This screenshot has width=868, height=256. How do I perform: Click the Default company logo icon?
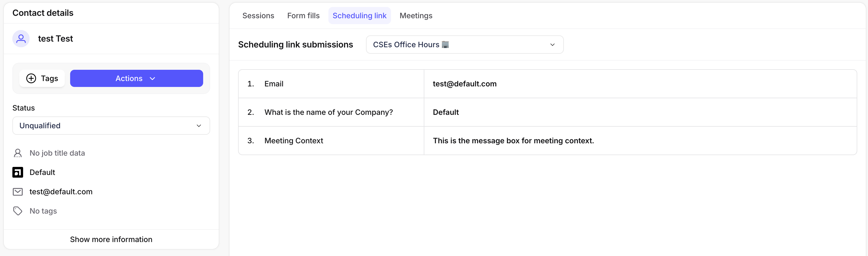[18, 172]
